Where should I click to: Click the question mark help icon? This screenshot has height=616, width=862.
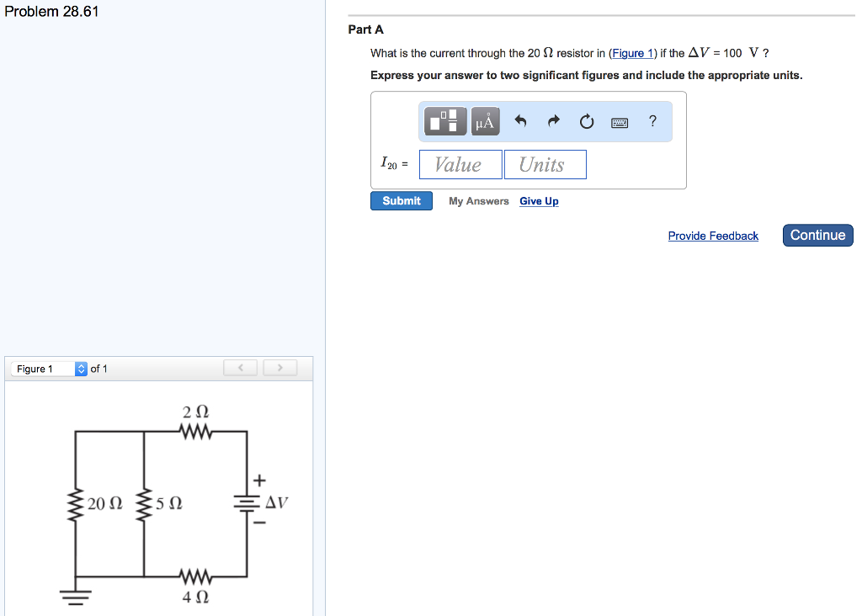652,120
